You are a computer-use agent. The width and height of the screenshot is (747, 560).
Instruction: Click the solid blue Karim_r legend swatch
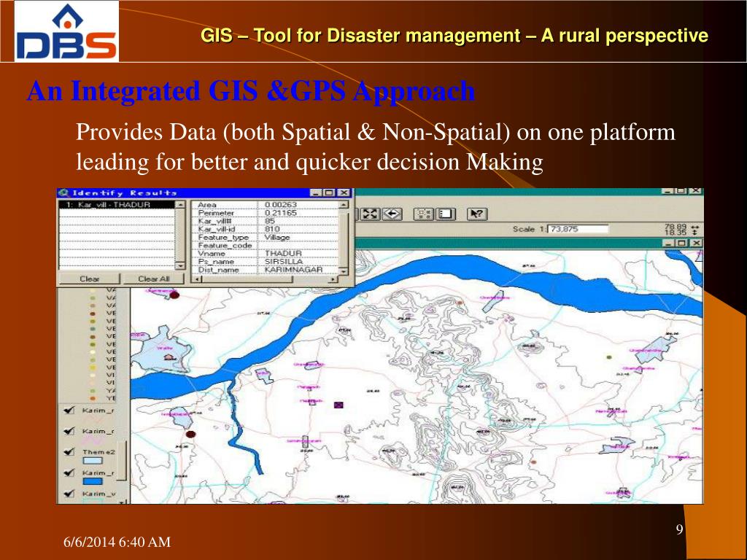click(93, 481)
